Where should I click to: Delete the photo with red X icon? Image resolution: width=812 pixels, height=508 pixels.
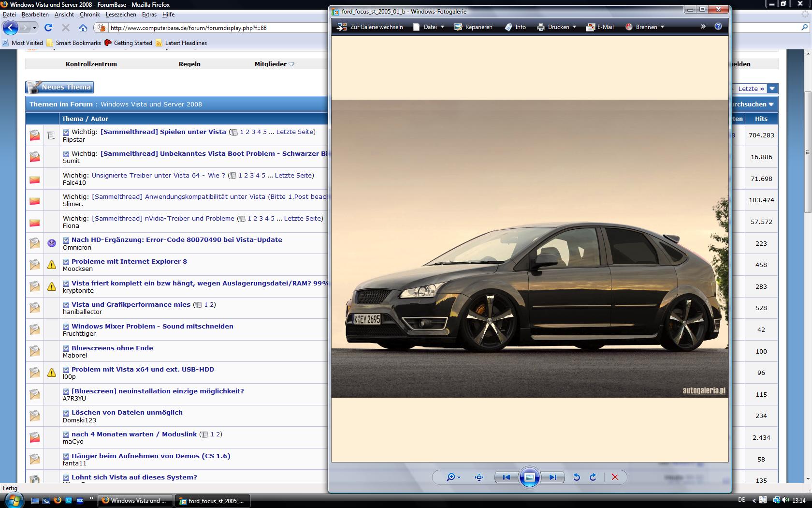[x=615, y=477]
